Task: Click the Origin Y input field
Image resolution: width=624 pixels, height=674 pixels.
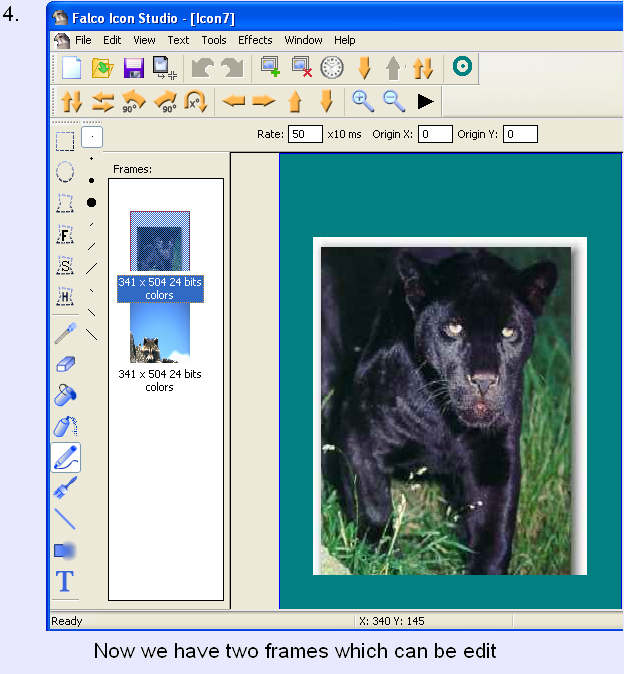Action: pyautogui.click(x=520, y=134)
